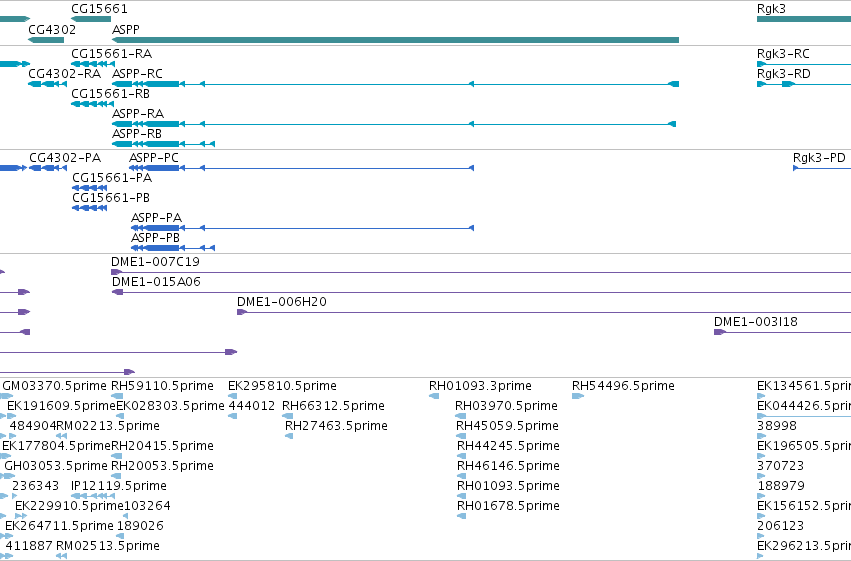This screenshot has width=851, height=561.
Task: Open EST EK264711.5prime
Action: tap(59, 526)
